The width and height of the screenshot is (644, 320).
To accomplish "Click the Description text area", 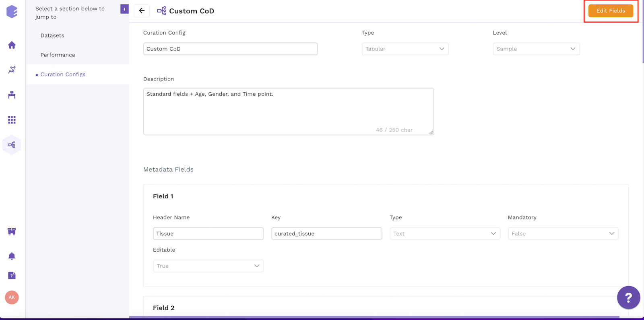I will coord(289,111).
